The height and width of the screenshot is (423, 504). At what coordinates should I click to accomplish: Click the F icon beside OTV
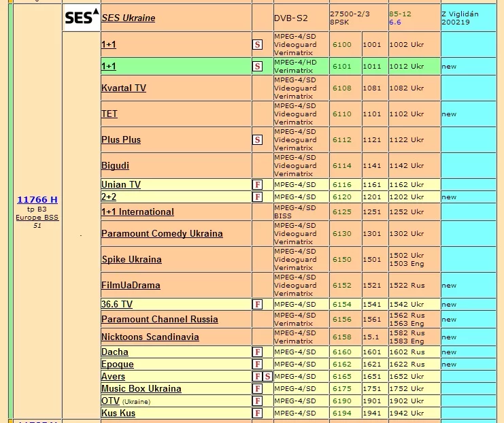257,401
